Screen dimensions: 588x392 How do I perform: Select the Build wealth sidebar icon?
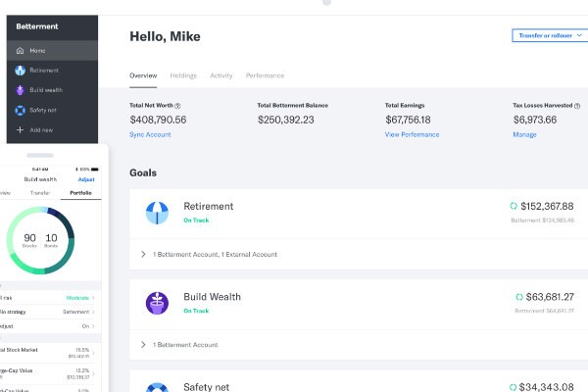click(x=21, y=90)
